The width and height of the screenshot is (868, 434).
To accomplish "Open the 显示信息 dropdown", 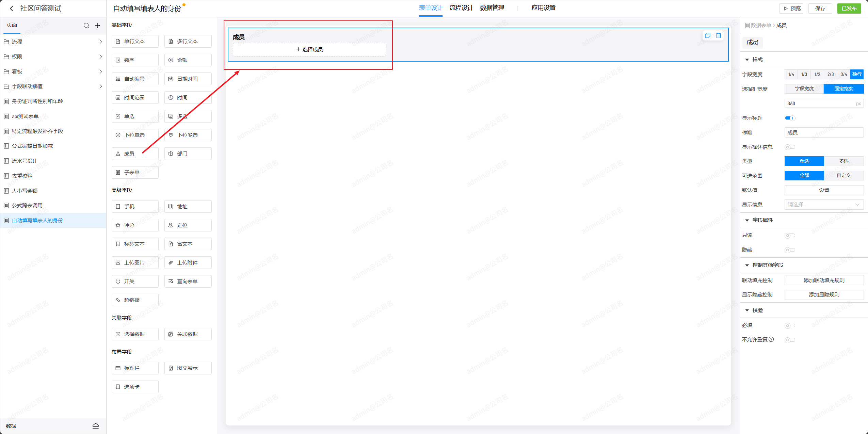I will (824, 205).
